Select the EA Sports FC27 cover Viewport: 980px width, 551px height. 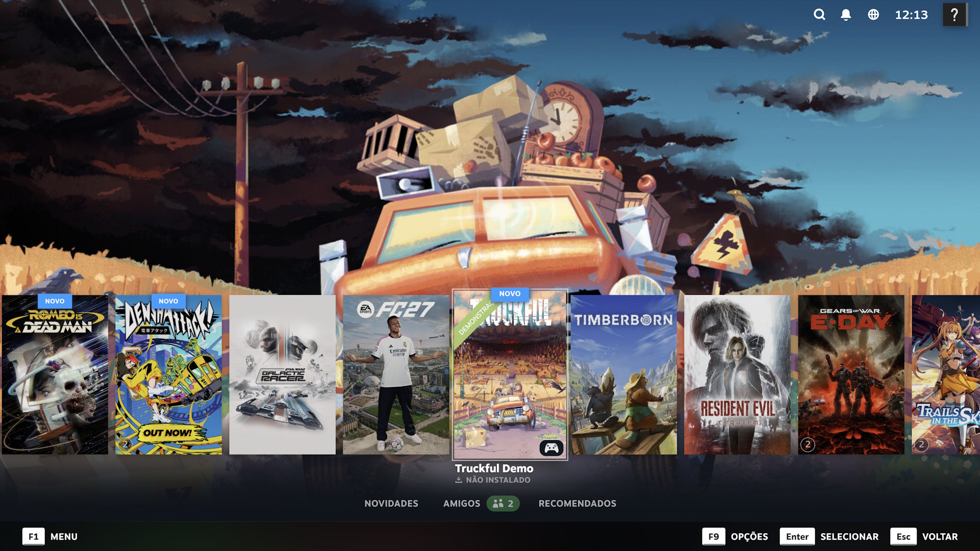pyautogui.click(x=396, y=374)
